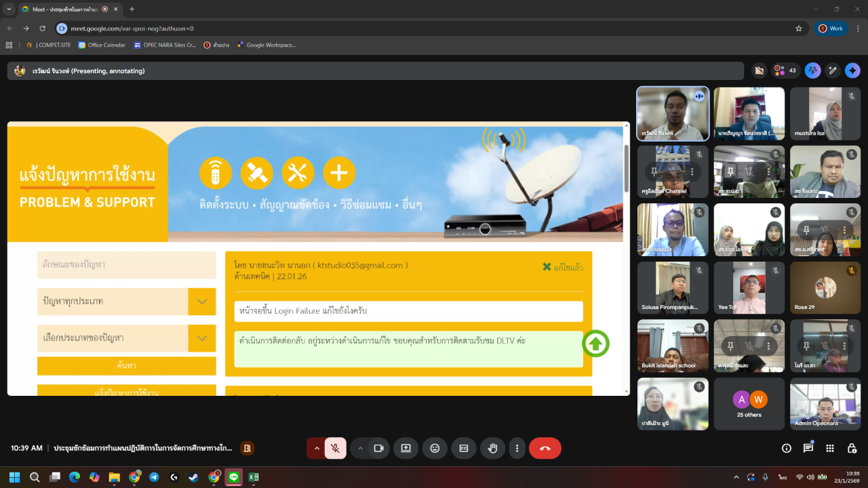
Task: Unmute the microphone
Action: [335, 448]
